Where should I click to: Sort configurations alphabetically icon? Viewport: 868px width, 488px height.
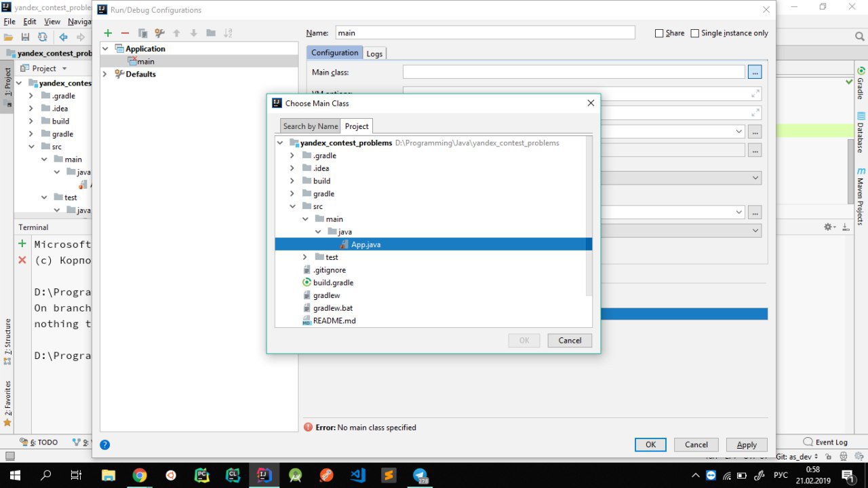(228, 33)
